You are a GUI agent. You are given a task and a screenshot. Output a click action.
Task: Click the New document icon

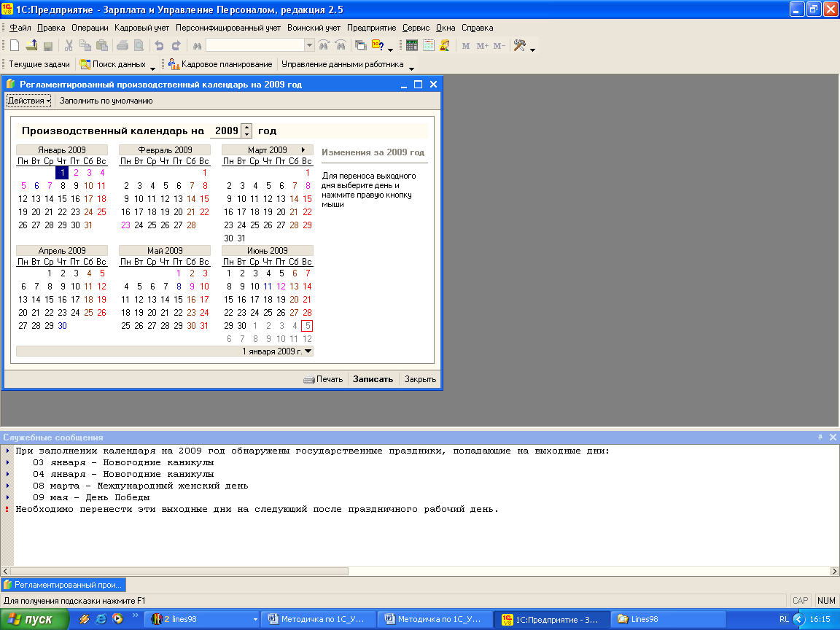coord(15,45)
